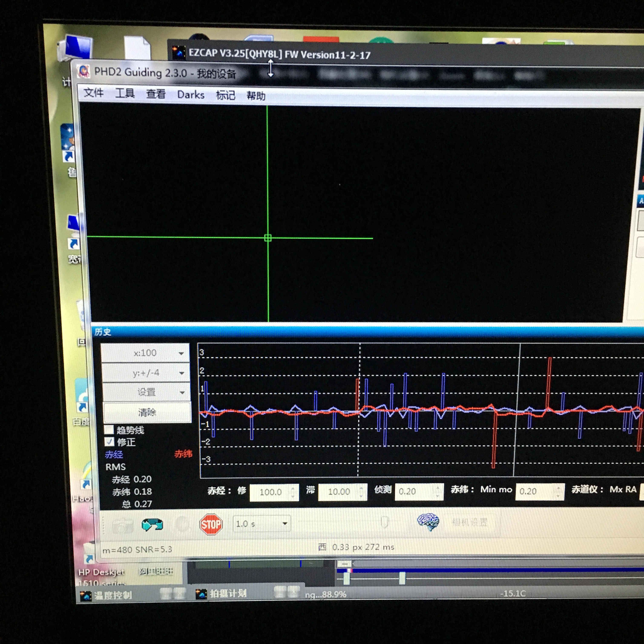This screenshot has height=644, width=644.
Task: Uncheck the 修正 checkbox
Action: (109, 442)
